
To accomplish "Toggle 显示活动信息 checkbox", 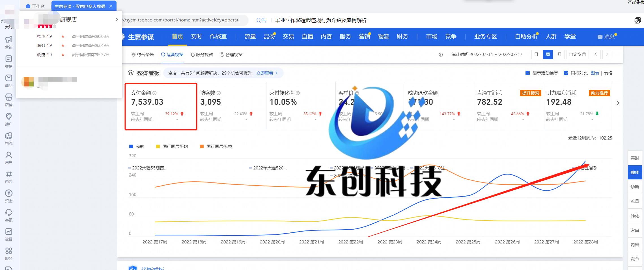I will 527,73.
